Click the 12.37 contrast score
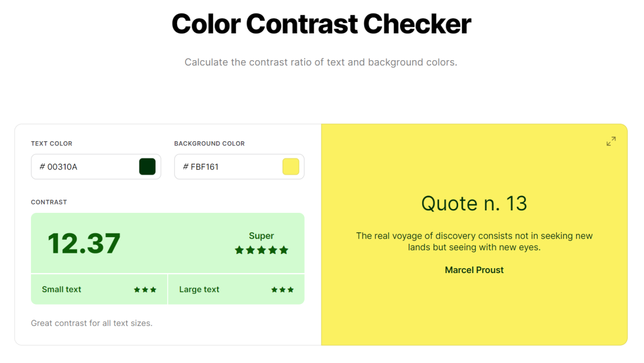This screenshot has width=644, height=363. click(x=84, y=243)
